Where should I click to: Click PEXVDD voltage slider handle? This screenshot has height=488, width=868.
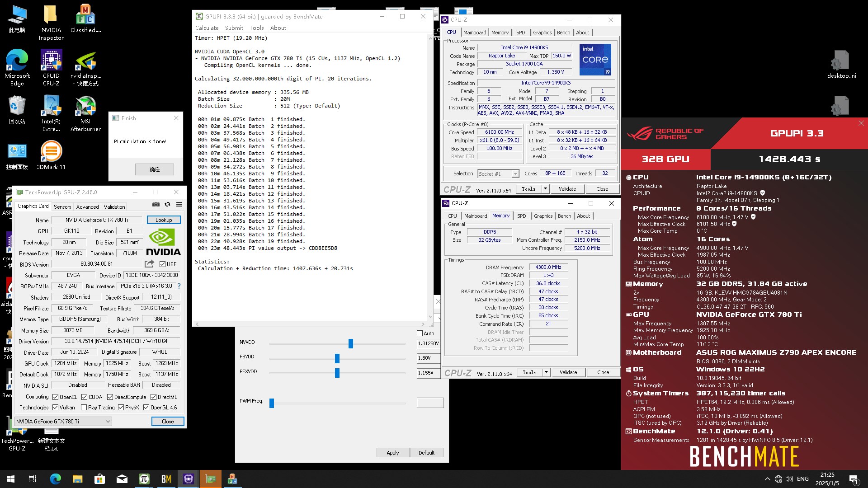(337, 373)
